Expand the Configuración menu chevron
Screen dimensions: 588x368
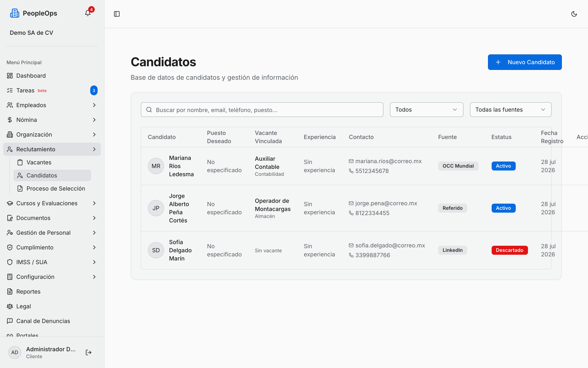pos(94,277)
